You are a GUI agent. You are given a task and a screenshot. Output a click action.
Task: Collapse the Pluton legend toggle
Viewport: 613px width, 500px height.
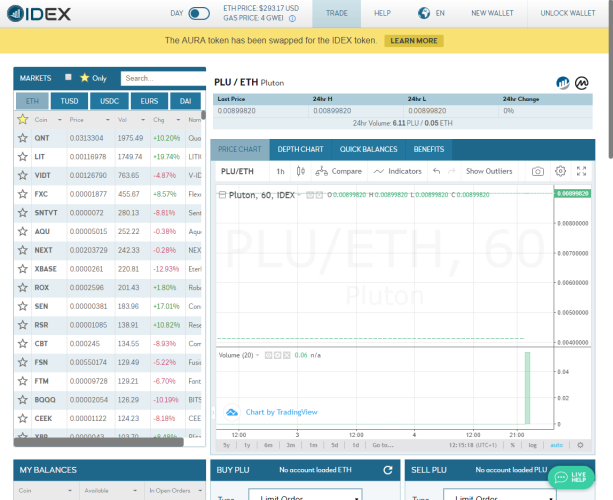[x=222, y=195]
